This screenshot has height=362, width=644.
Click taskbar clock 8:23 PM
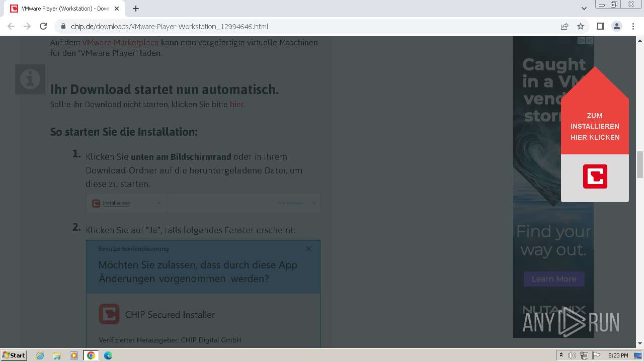pyautogui.click(x=618, y=355)
